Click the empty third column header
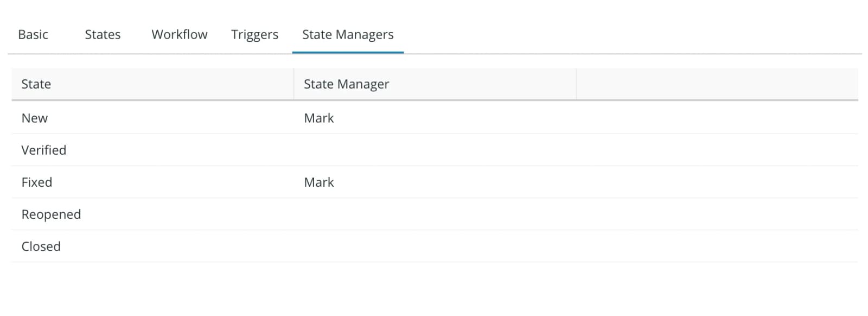This screenshot has height=316, width=868. pyautogui.click(x=717, y=84)
